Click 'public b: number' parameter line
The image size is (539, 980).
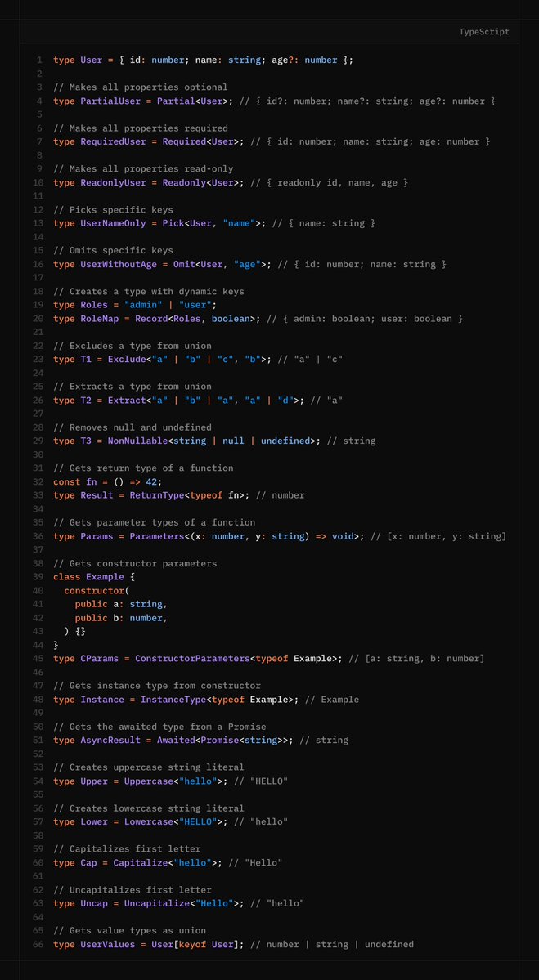tap(121, 617)
